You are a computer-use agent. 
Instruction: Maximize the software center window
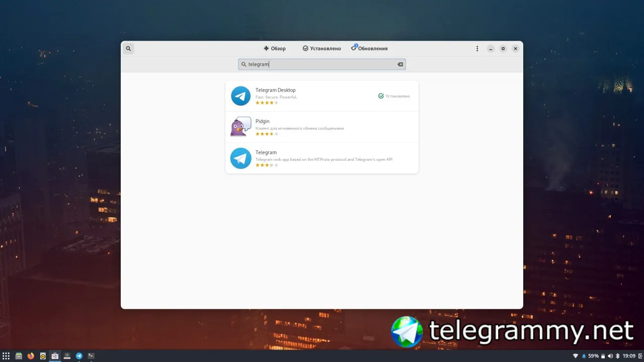(503, 49)
